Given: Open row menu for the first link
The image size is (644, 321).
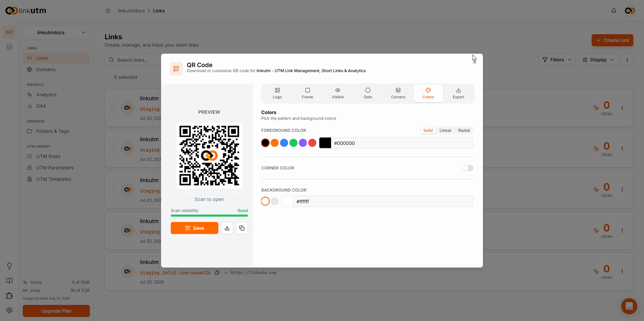Looking at the screenshot, I should coord(622,108).
